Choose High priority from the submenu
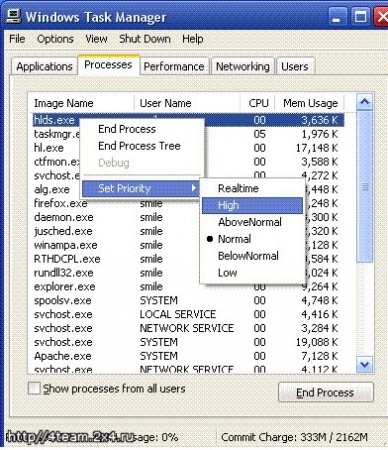Image resolution: width=388 pixels, height=450 pixels. click(x=252, y=205)
